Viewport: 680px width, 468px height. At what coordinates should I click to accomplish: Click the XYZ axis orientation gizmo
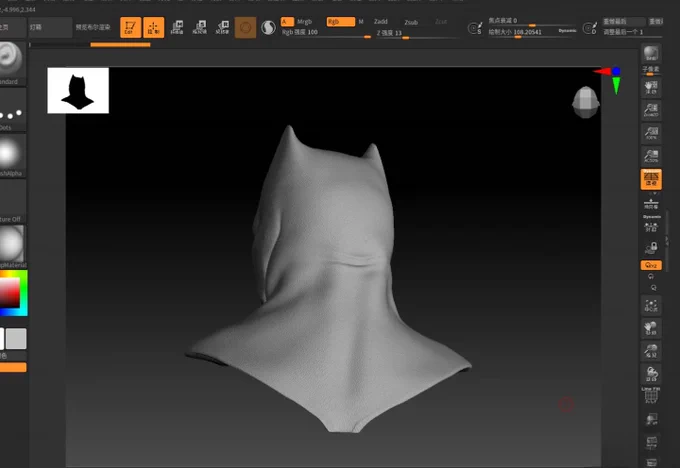pyautogui.click(x=610, y=79)
